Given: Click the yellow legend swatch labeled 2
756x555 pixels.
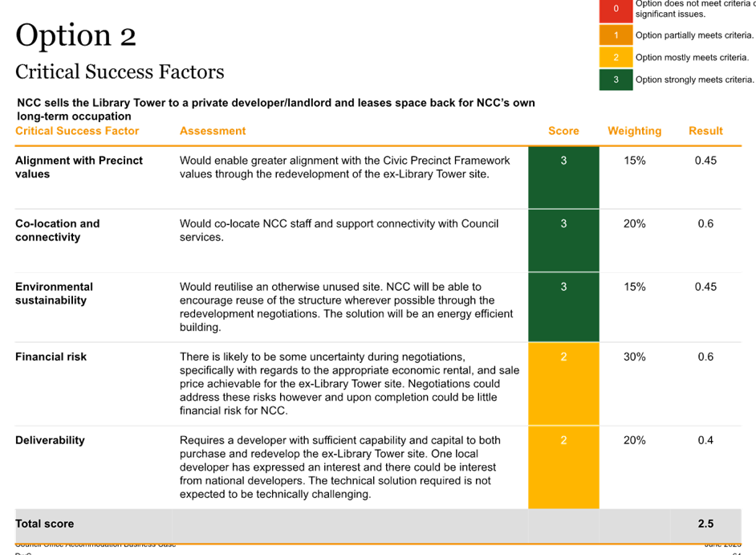Looking at the screenshot, I should click(616, 58).
